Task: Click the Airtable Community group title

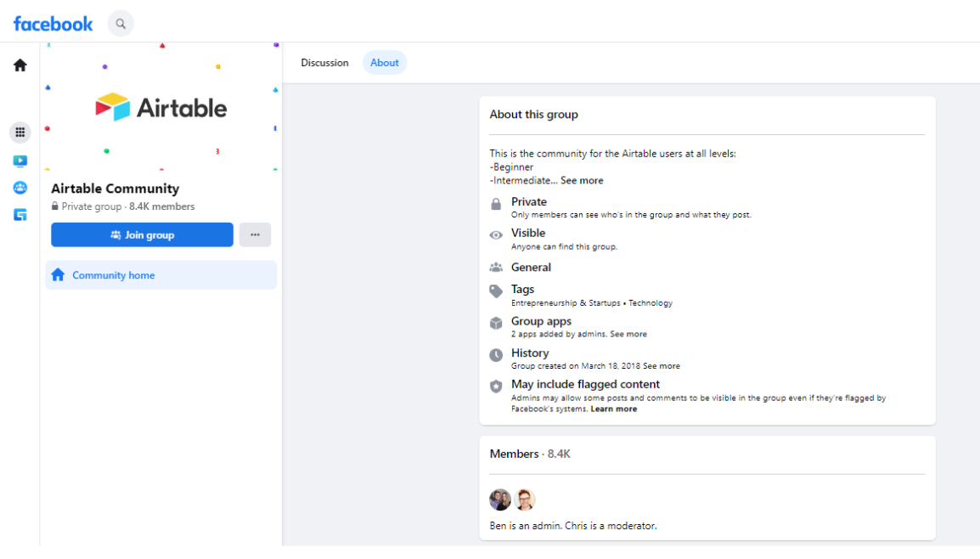Action: [115, 189]
